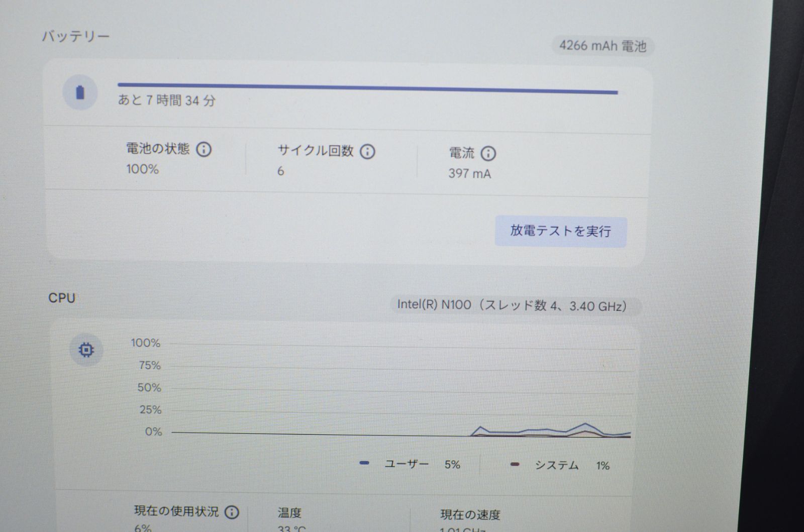Click the CPU usage line chart
The height and width of the screenshot is (532, 804).
pyautogui.click(x=401, y=390)
